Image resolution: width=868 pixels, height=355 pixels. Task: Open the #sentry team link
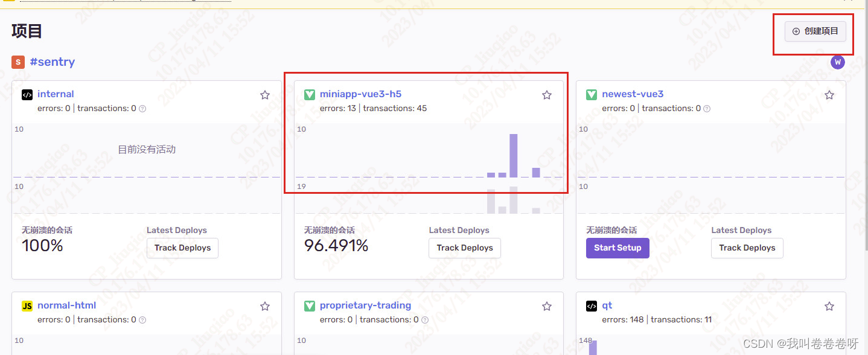pyautogui.click(x=53, y=62)
